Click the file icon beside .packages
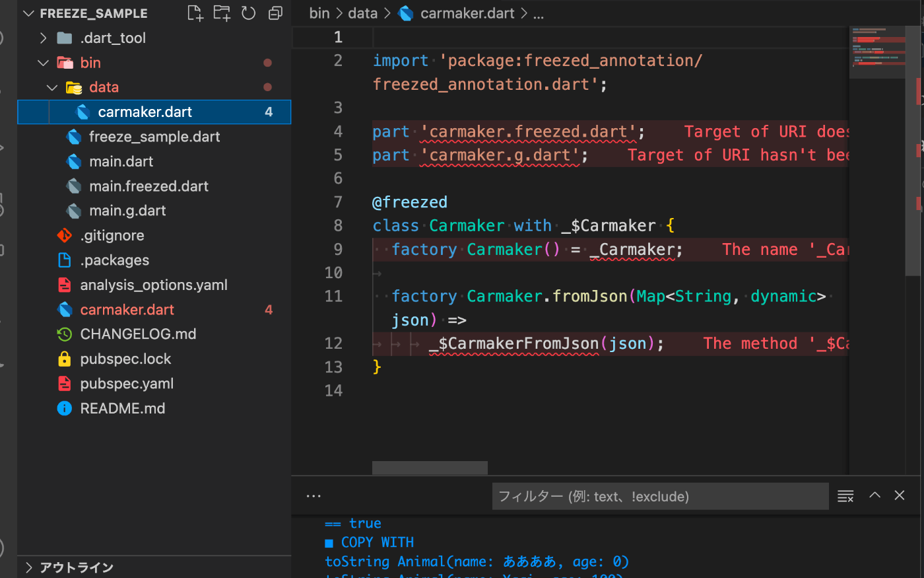Screen dimensions: 924x578 click(x=65, y=260)
